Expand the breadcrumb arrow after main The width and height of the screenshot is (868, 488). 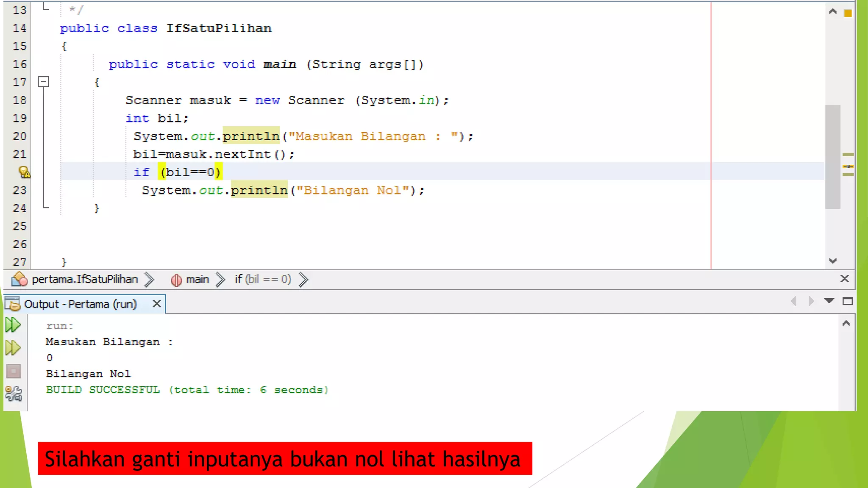tap(220, 280)
